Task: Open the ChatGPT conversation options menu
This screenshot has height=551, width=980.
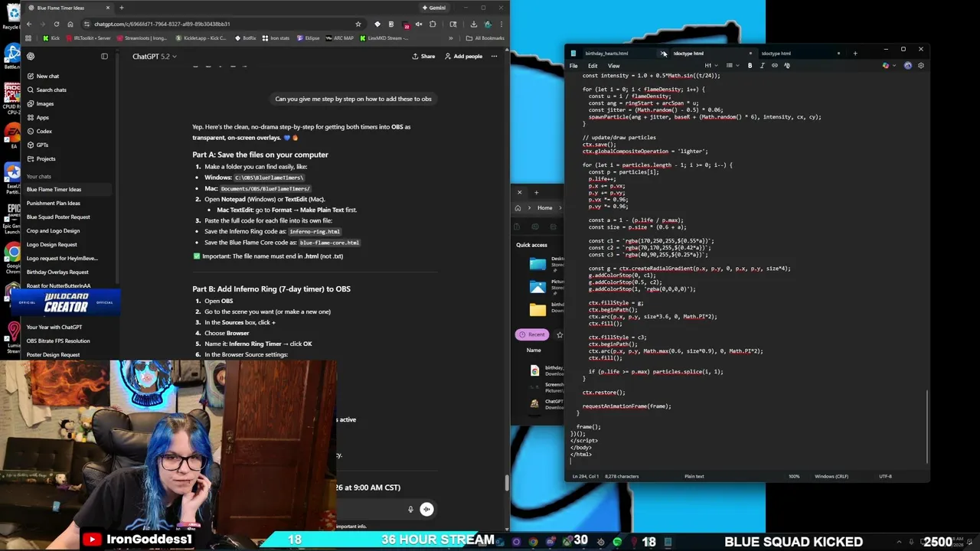Action: [494, 56]
